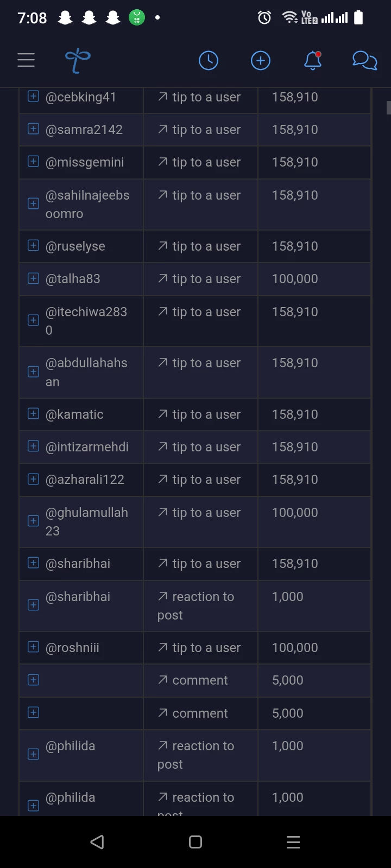This screenshot has height=868, width=391.
Task: Expand the @talha83 transaction row
Action: pyautogui.click(x=33, y=278)
